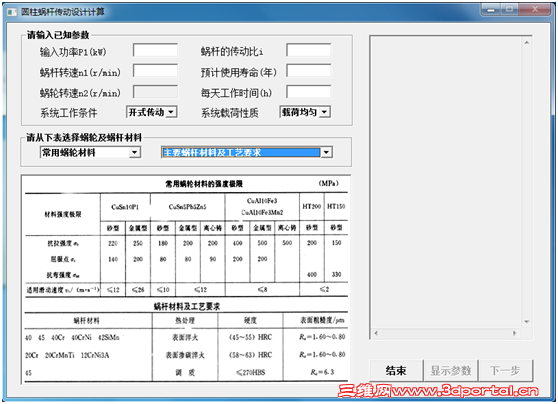Click the 结束 button
The height and width of the screenshot is (404, 558).
coord(396,371)
